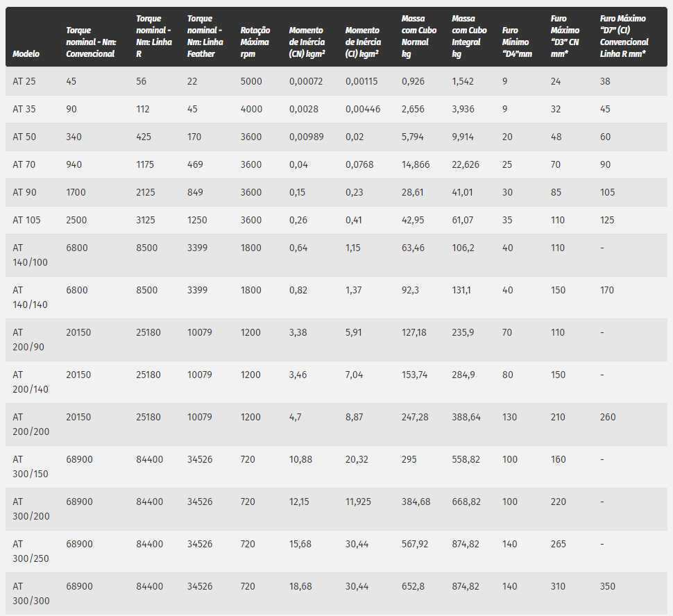
Task: Click the Massa com Cubo Integral header
Action: 469,36
